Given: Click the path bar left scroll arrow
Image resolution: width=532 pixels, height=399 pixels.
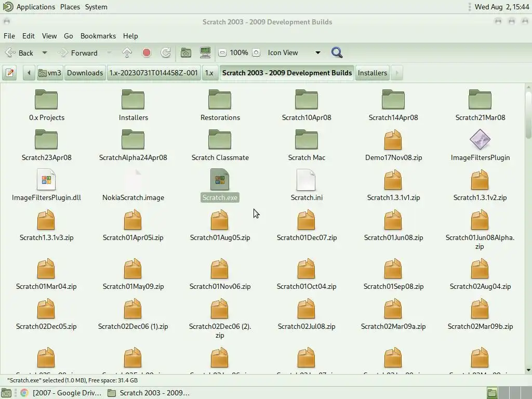Looking at the screenshot, I should [x=29, y=73].
